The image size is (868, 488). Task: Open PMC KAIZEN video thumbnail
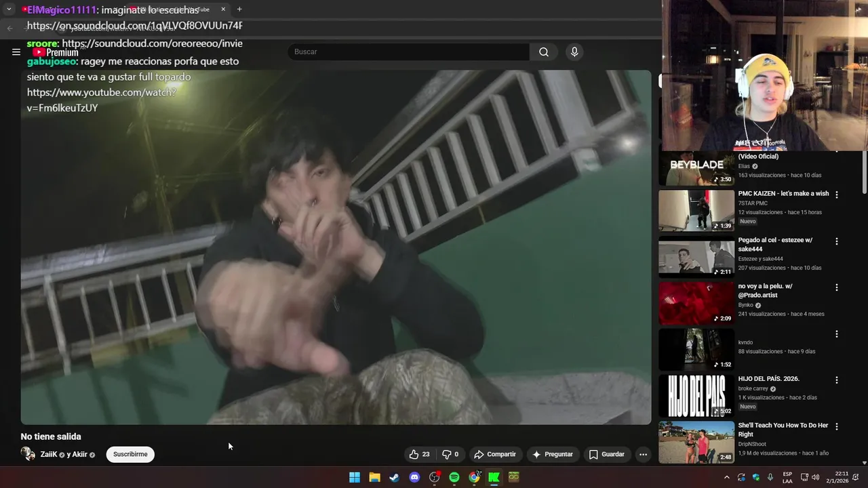tap(696, 210)
